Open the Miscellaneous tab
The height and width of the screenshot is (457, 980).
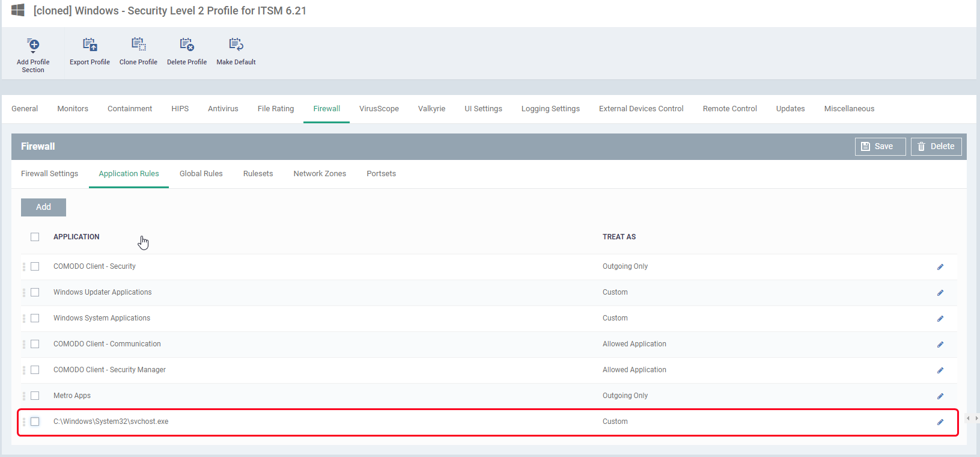point(849,109)
